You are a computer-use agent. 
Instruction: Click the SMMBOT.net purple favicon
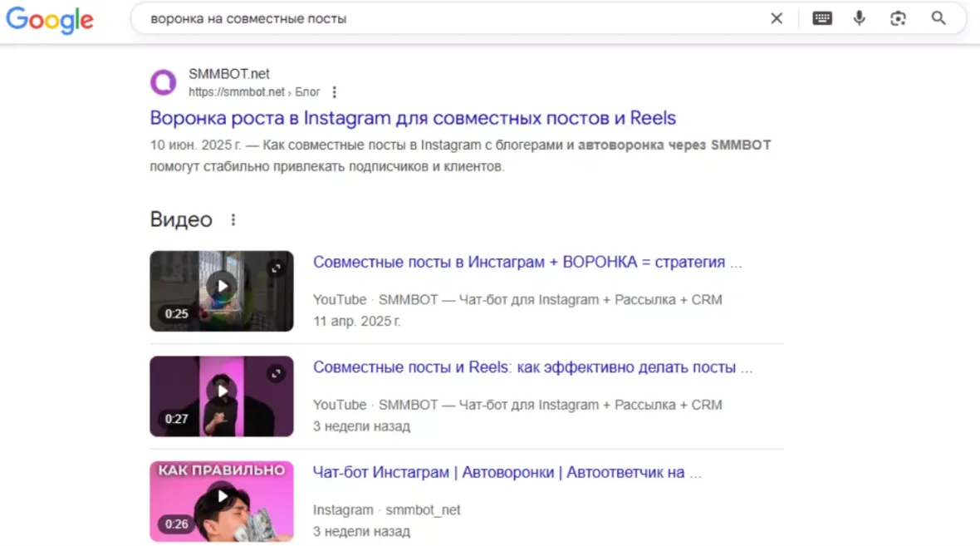point(163,82)
